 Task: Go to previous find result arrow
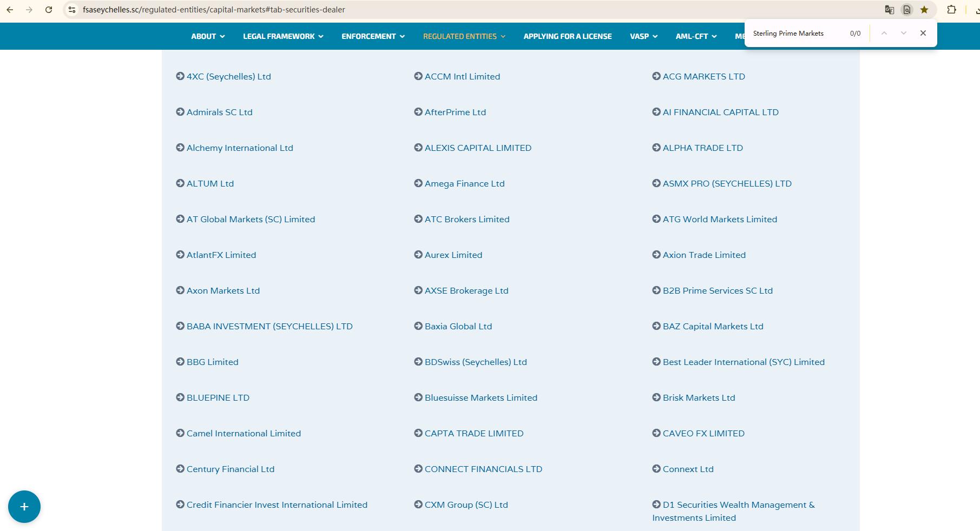884,33
